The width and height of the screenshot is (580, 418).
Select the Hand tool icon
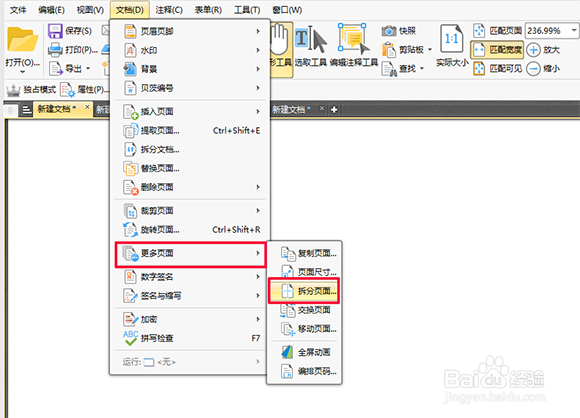(279, 40)
